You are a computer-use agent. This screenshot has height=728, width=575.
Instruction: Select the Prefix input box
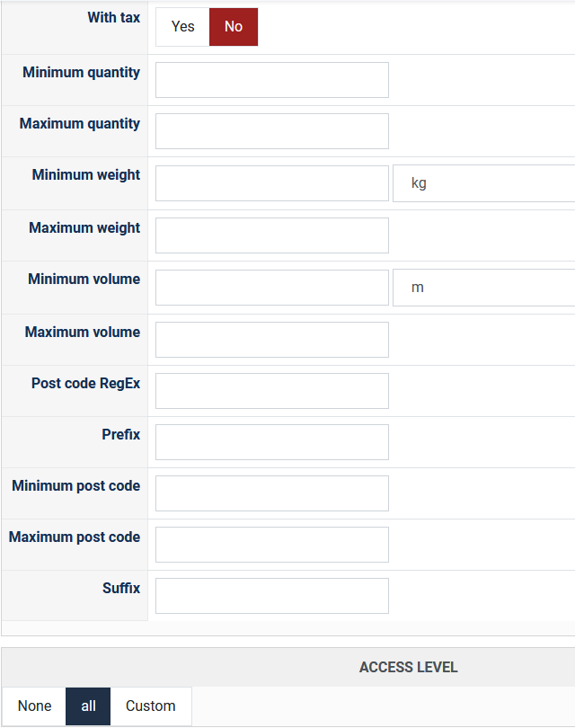[271, 442]
